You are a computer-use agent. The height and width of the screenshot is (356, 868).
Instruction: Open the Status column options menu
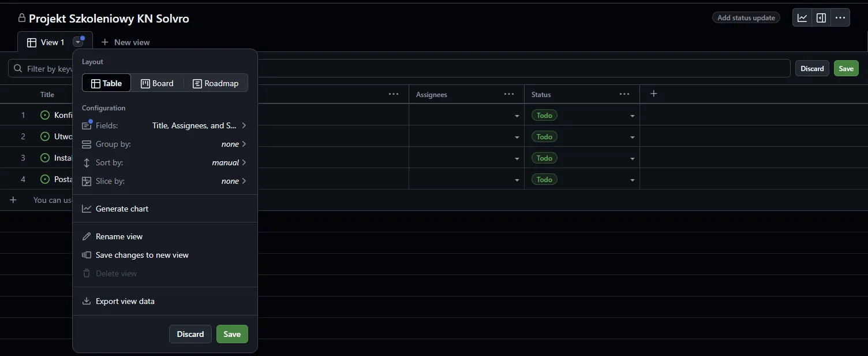click(624, 94)
